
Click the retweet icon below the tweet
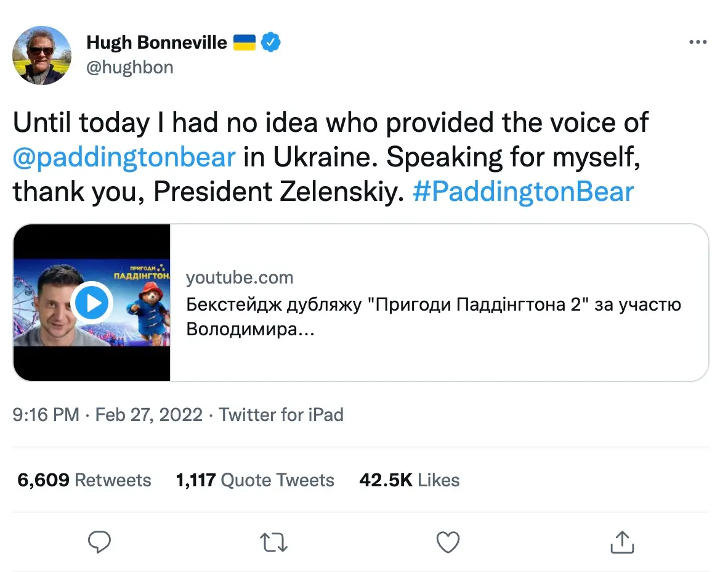coord(273,542)
